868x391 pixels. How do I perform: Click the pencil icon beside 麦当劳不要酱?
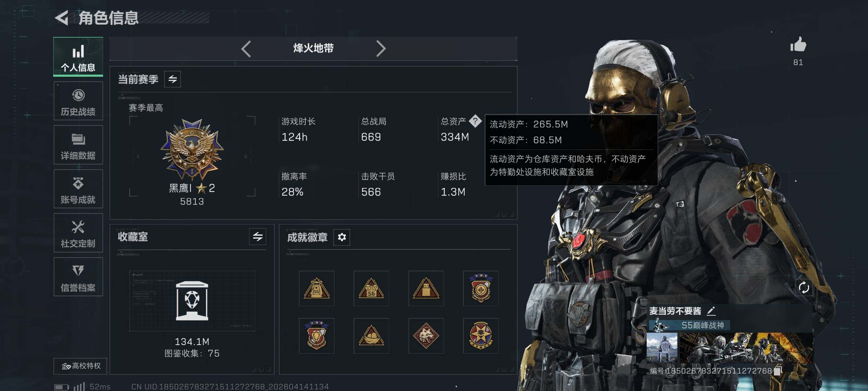click(x=711, y=311)
